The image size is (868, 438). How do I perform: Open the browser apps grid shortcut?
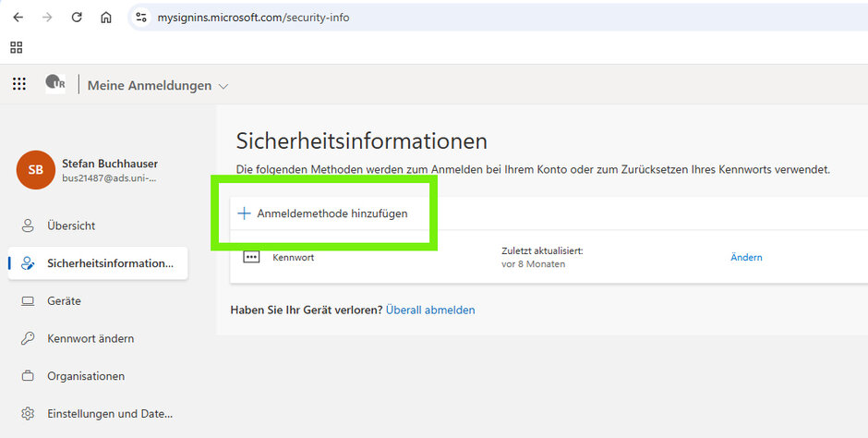[x=17, y=47]
